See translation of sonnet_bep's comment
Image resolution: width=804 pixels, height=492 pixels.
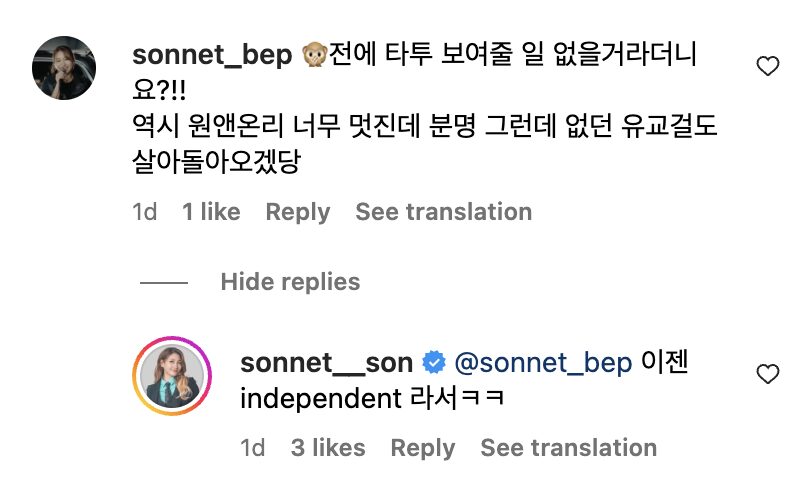(x=444, y=212)
